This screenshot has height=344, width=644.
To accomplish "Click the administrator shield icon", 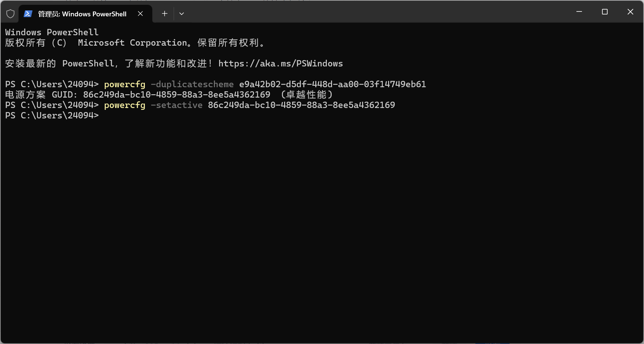I will [10, 14].
